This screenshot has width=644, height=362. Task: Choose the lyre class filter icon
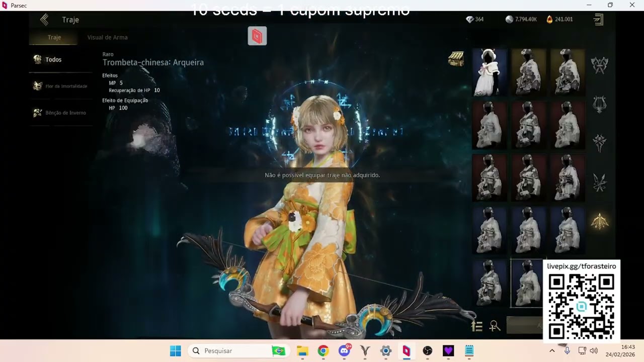click(599, 104)
